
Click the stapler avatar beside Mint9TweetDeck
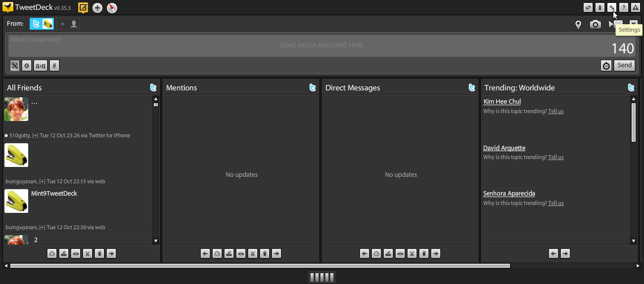click(x=16, y=201)
